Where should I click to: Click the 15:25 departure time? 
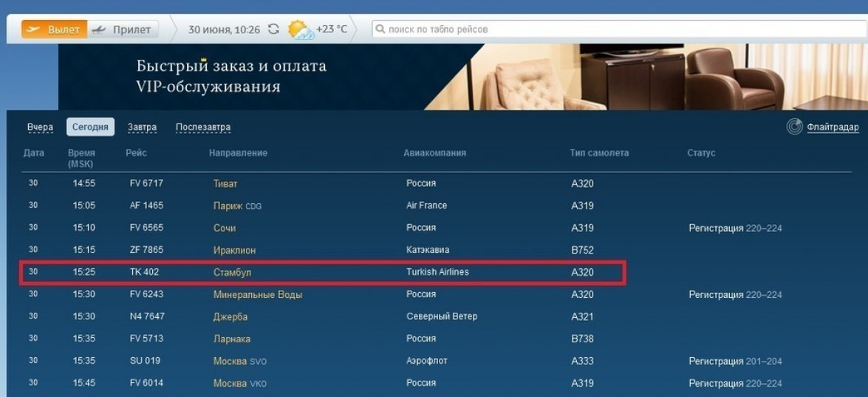[x=84, y=272]
